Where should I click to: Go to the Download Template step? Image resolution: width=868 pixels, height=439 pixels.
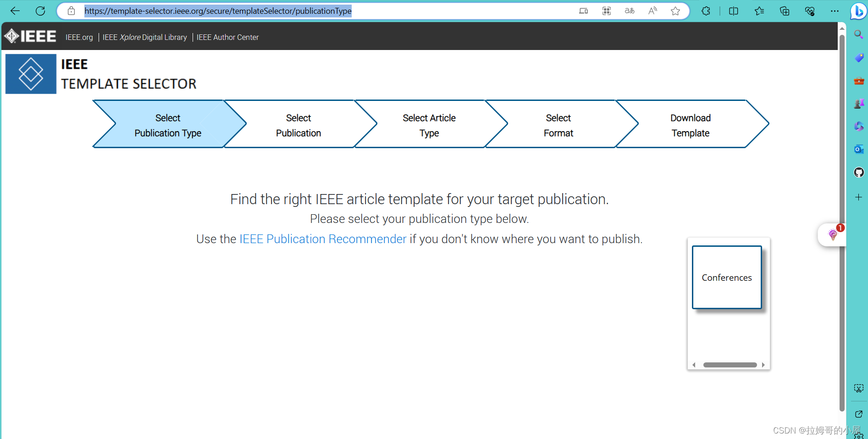(x=691, y=124)
